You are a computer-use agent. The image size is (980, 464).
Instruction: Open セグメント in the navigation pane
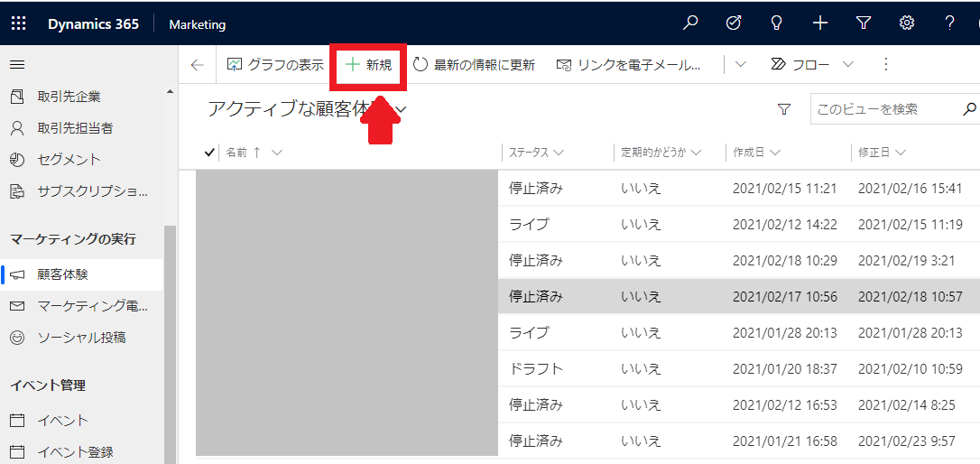coord(69,160)
